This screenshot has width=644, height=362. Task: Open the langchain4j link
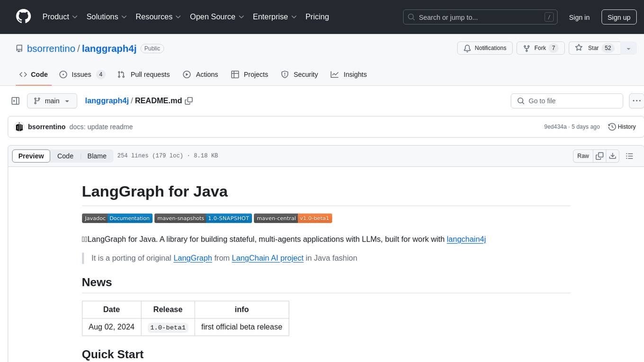466,239
